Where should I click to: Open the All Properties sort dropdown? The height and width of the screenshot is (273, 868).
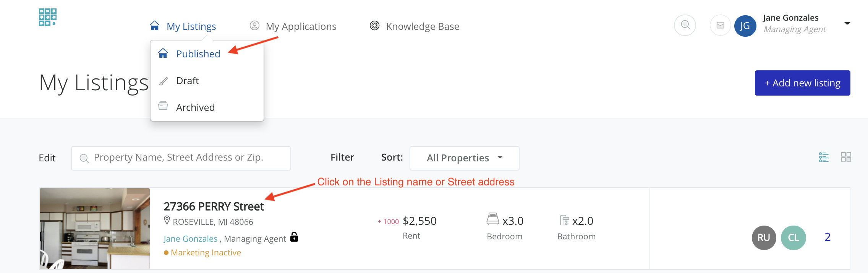pos(464,158)
